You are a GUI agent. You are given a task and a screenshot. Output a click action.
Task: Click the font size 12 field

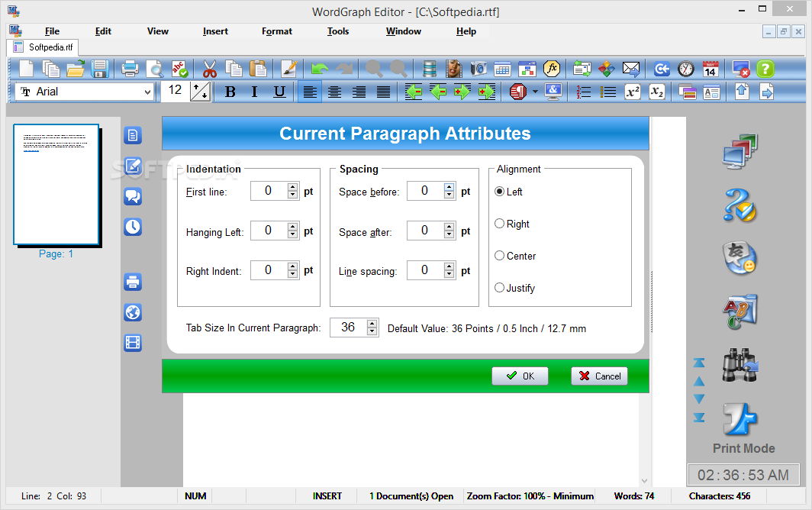(x=176, y=92)
